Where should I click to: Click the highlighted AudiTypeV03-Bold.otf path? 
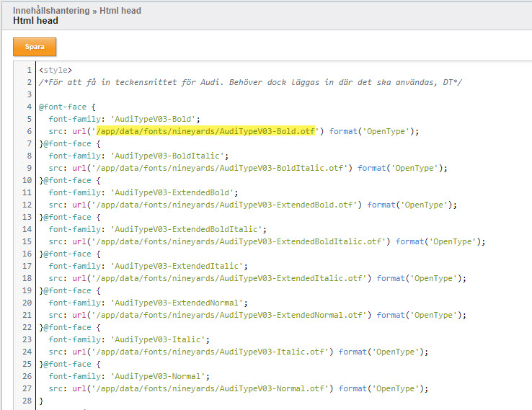tap(205, 131)
